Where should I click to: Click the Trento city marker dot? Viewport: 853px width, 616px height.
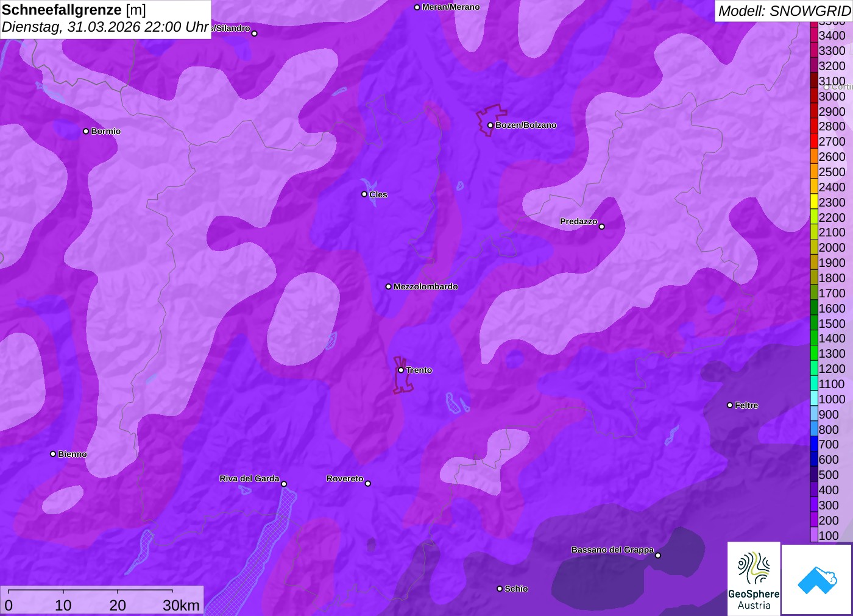401,370
